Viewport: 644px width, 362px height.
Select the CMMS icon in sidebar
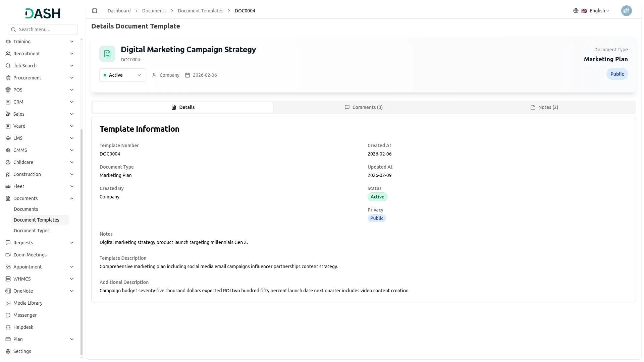[7, 150]
